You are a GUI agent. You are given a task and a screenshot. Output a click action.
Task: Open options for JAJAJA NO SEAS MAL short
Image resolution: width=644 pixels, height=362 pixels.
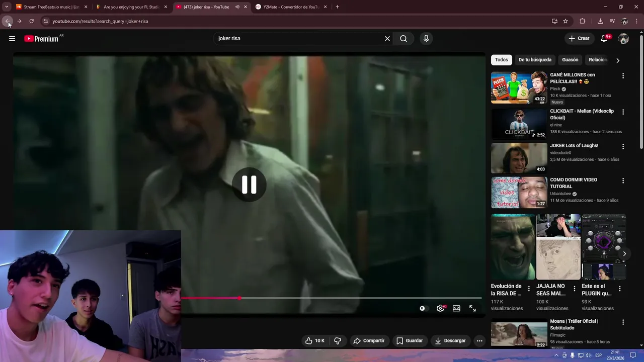coord(575,289)
